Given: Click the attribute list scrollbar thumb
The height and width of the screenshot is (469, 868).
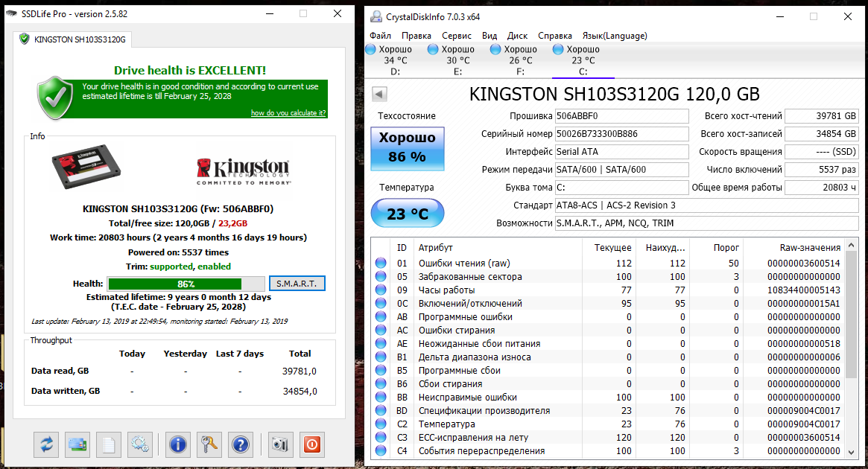Looking at the screenshot, I should click(852, 315).
